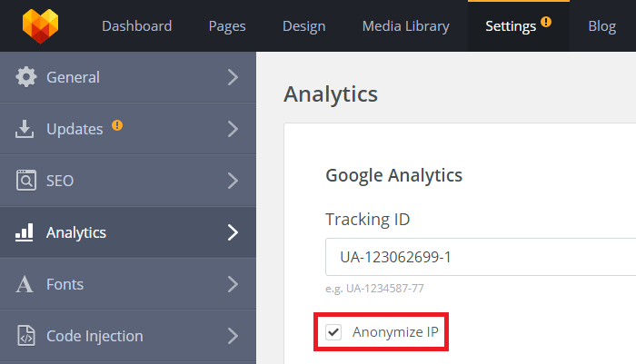Viewport: 636px width, 364px height.
Task: Open Updates settings in sidebar
Action: point(75,129)
